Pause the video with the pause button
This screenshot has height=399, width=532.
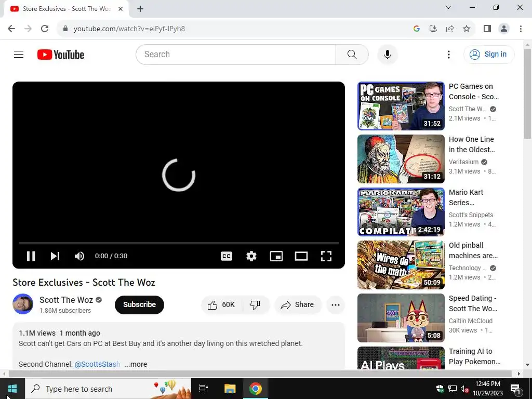31,256
